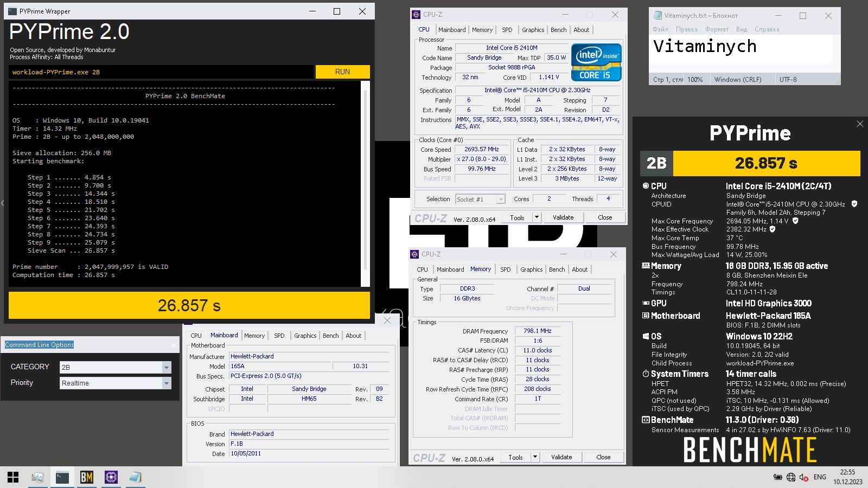The image size is (868, 488).
Task: Open the CATEGORY 2B dropdown
Action: point(166,367)
